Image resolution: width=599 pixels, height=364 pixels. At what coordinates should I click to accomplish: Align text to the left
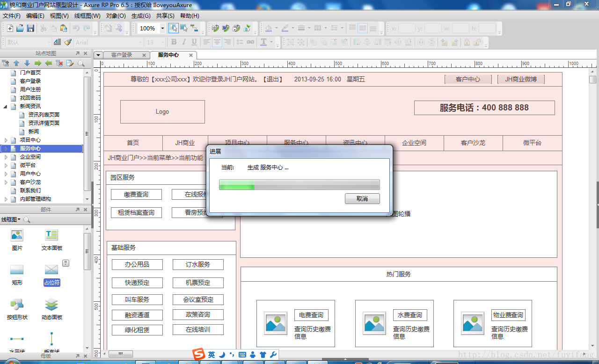click(x=207, y=42)
